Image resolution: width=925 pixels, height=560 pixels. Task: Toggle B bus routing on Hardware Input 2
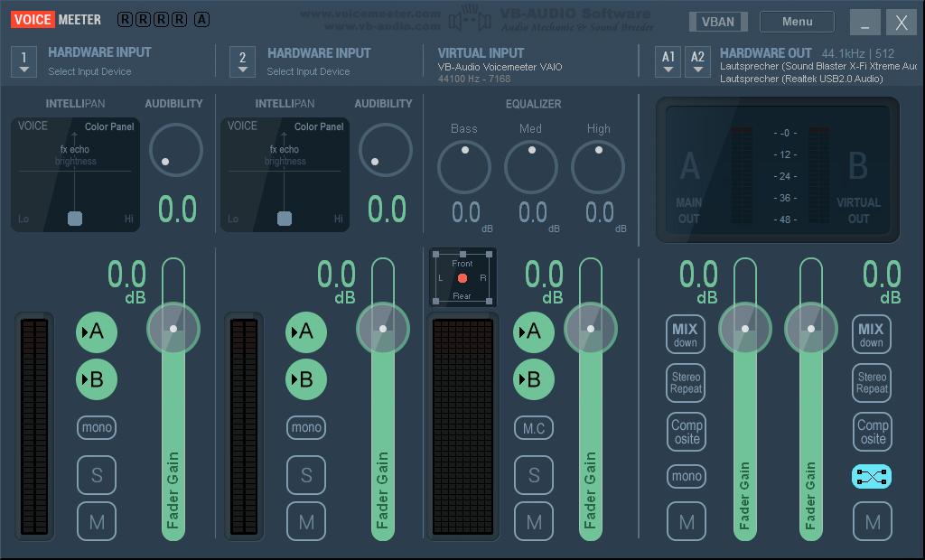pyautogui.click(x=306, y=379)
